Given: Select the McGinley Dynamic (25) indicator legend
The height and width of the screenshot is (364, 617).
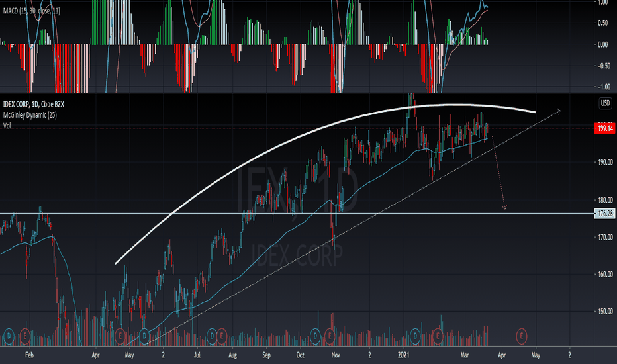Looking at the screenshot, I should pos(30,115).
